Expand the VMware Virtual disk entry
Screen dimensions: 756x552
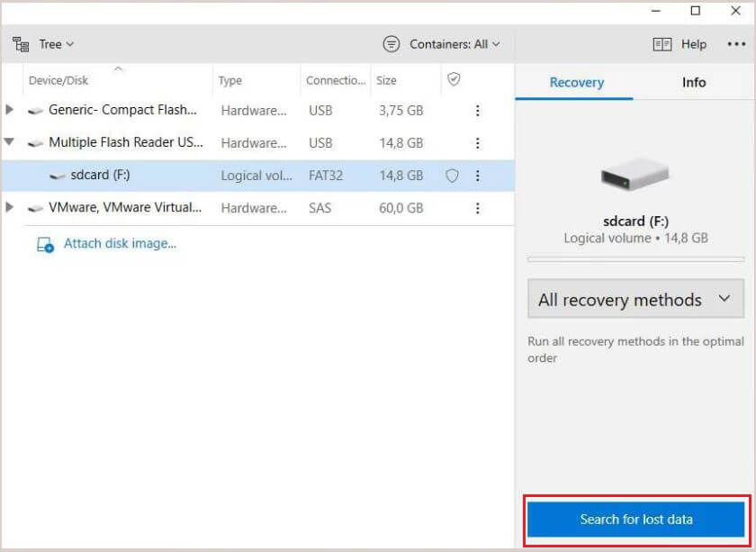point(10,208)
